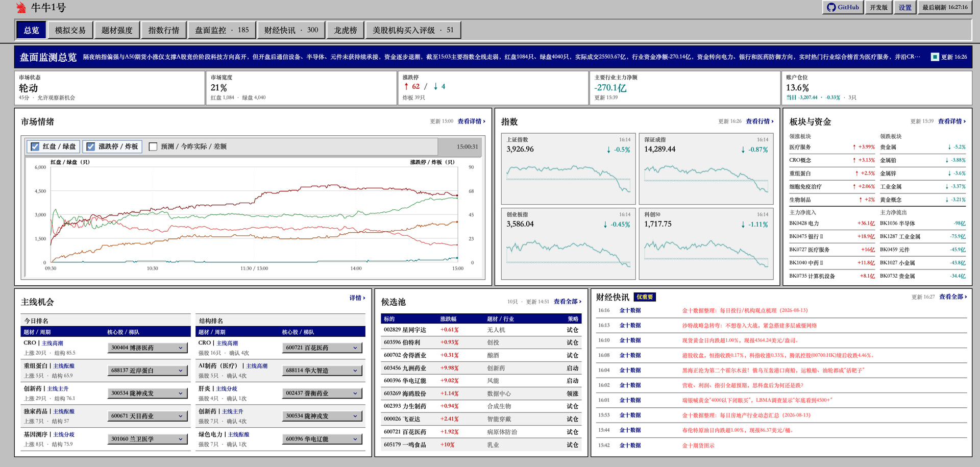Click the 更新 16:26 square indicator icon
This screenshot has height=467, width=980.
(x=935, y=57)
